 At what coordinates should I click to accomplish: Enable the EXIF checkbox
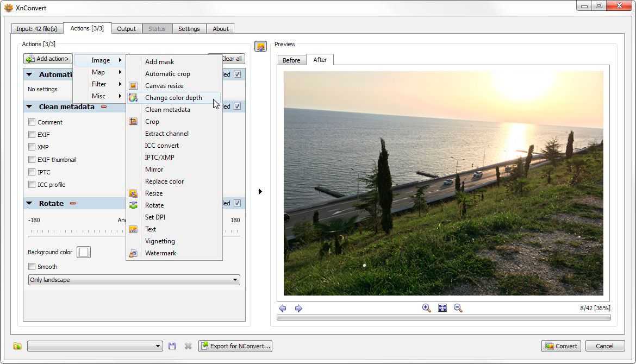(x=32, y=135)
